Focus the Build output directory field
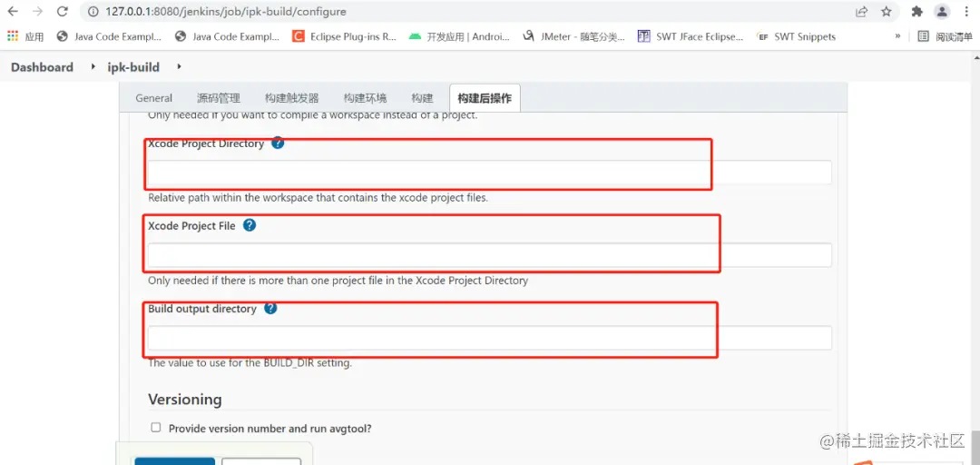The height and width of the screenshot is (465, 980). pos(489,337)
